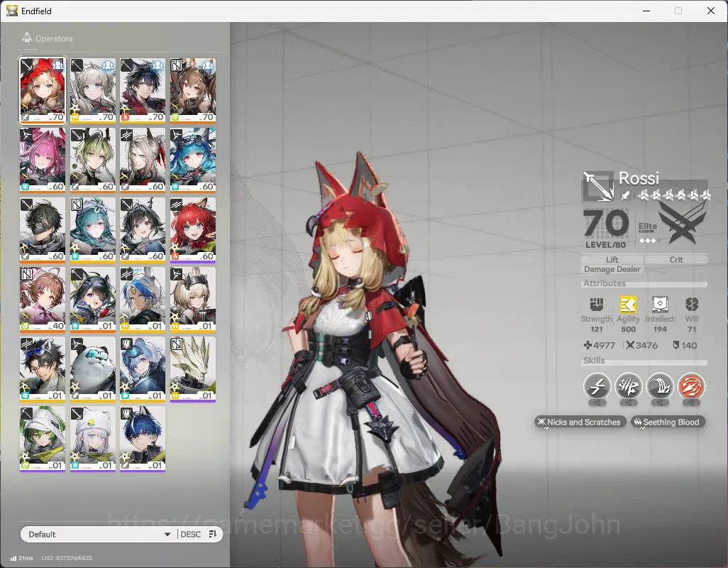
Task: Click the HP cross icon by 4977
Action: (588, 345)
